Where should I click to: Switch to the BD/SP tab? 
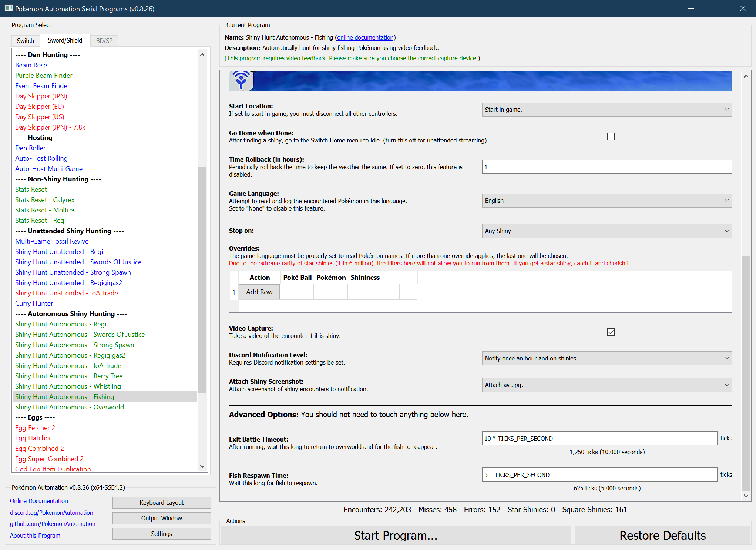point(104,41)
